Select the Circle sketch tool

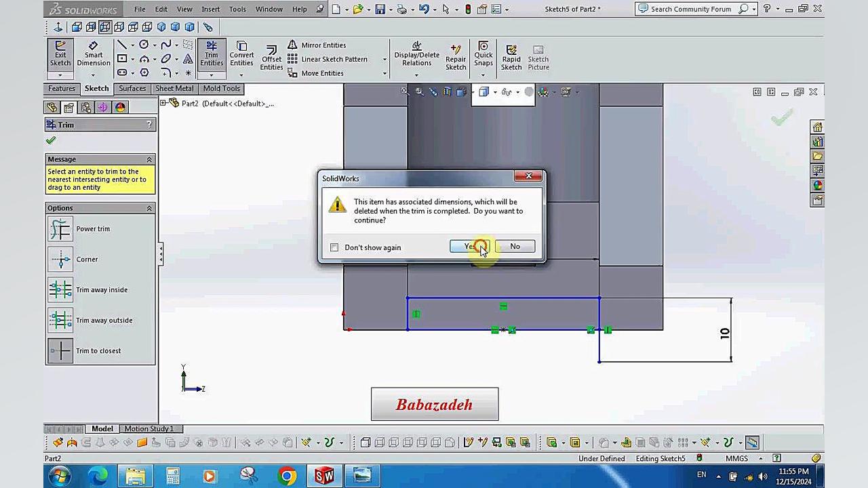coord(144,45)
